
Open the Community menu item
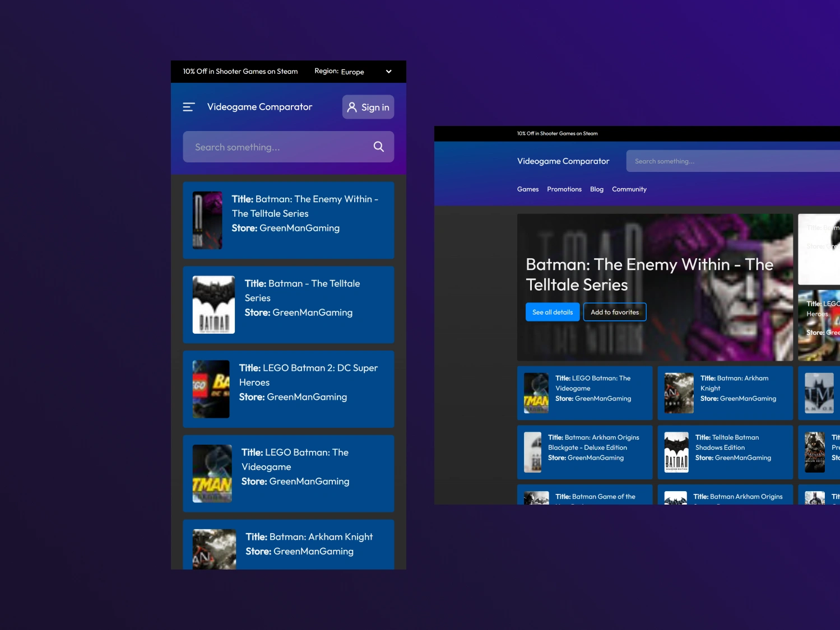tap(629, 189)
